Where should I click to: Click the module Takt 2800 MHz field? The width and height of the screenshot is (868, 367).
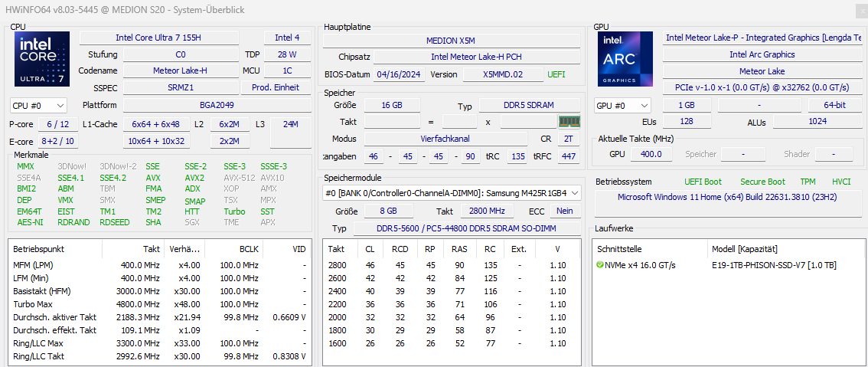[x=488, y=211]
